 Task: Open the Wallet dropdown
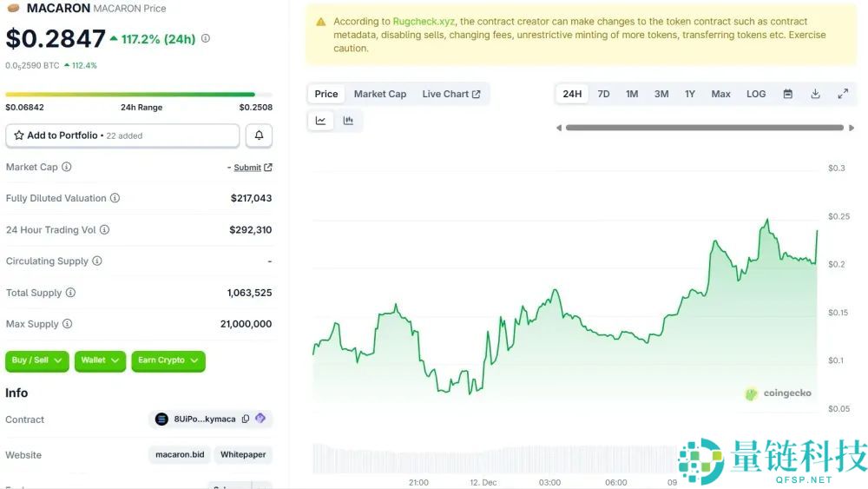pos(100,360)
